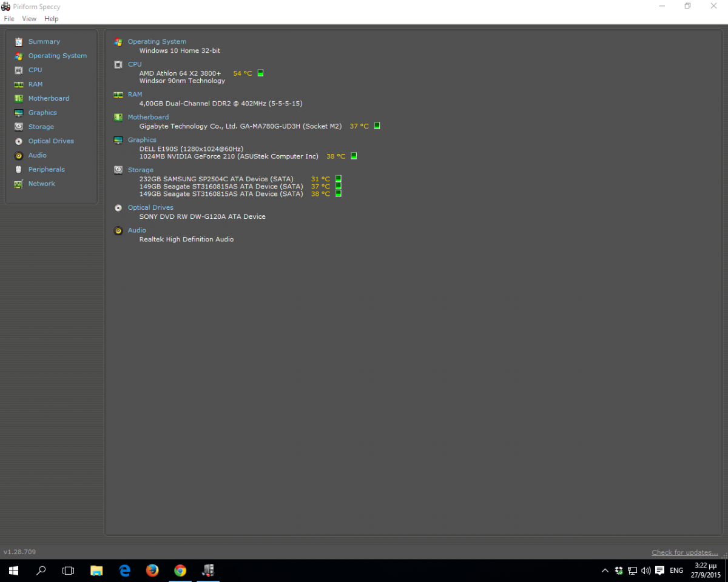This screenshot has width=728, height=582.
Task: Select Graphics in the sidebar
Action: pos(42,113)
